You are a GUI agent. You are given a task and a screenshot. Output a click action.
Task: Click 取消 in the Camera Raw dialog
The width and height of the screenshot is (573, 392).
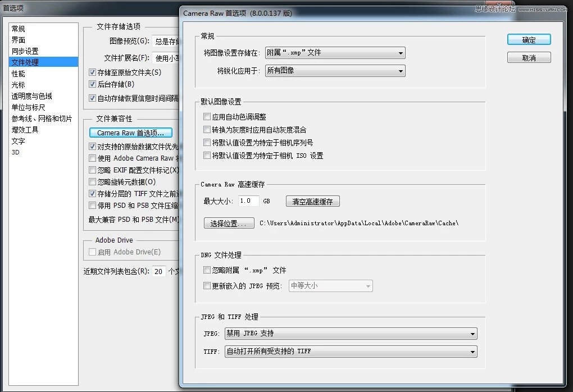coord(529,58)
